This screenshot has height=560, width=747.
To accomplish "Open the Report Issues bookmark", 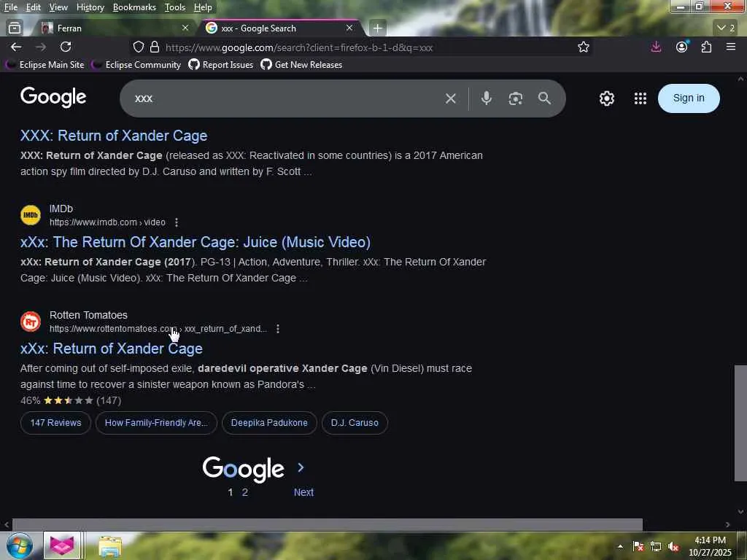I will 221,65.
